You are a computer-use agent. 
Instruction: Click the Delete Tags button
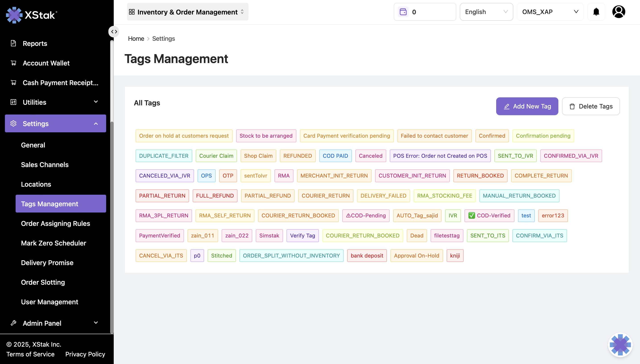[x=590, y=106]
